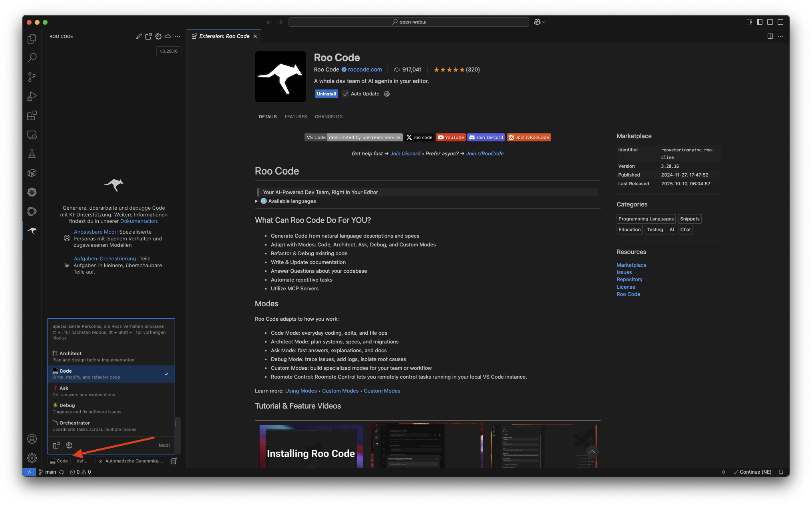This screenshot has width=812, height=506.
Task: Open Roo Code panel settings gear
Action: (x=158, y=36)
